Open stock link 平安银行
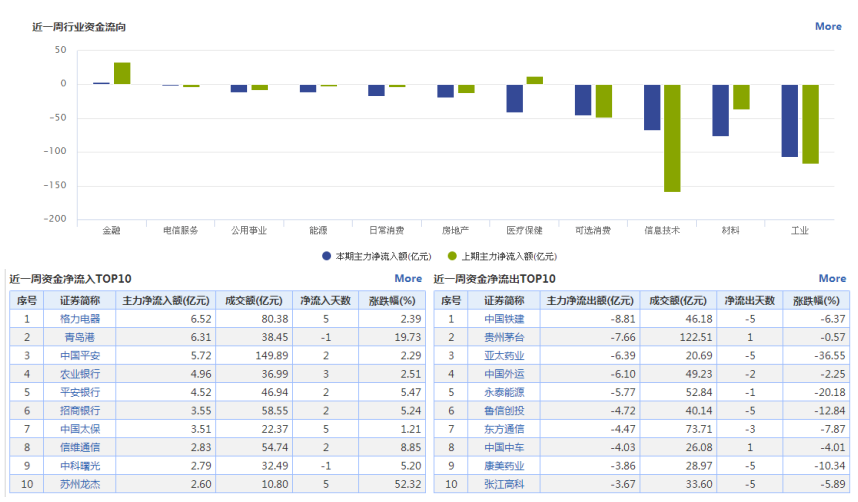The height and width of the screenshot is (502, 858). tap(80, 393)
